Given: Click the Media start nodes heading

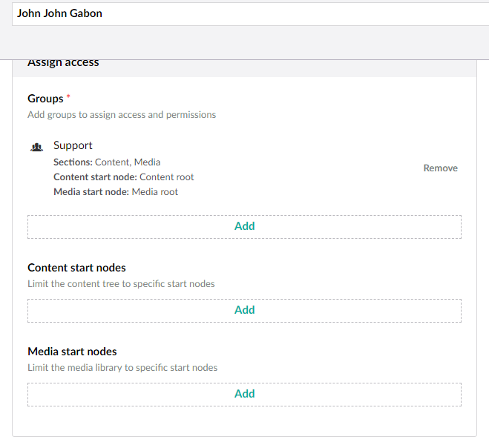Looking at the screenshot, I should [72, 352].
